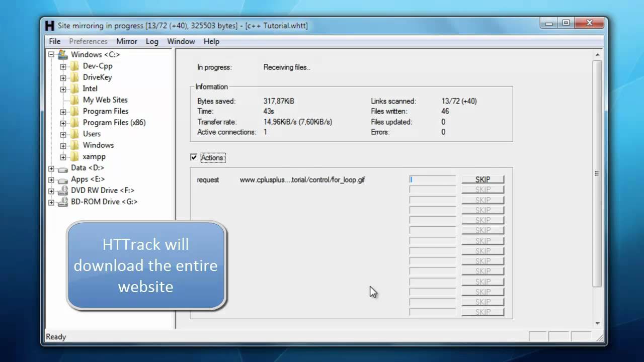The image size is (644, 362).
Task: Click the Program Files (x86) folder icon
Action: [x=74, y=123]
